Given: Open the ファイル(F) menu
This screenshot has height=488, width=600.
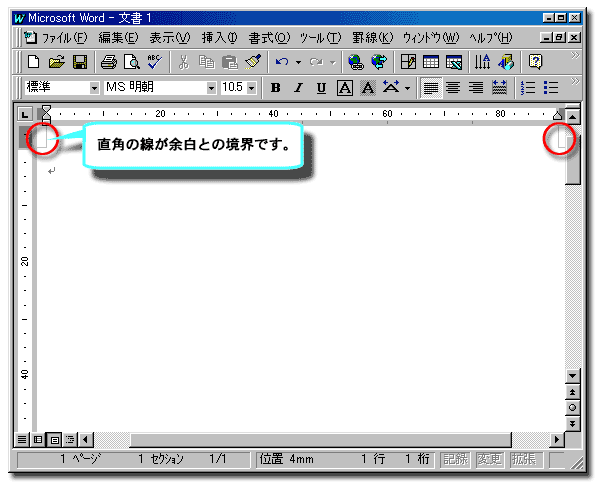Looking at the screenshot, I should point(65,38).
